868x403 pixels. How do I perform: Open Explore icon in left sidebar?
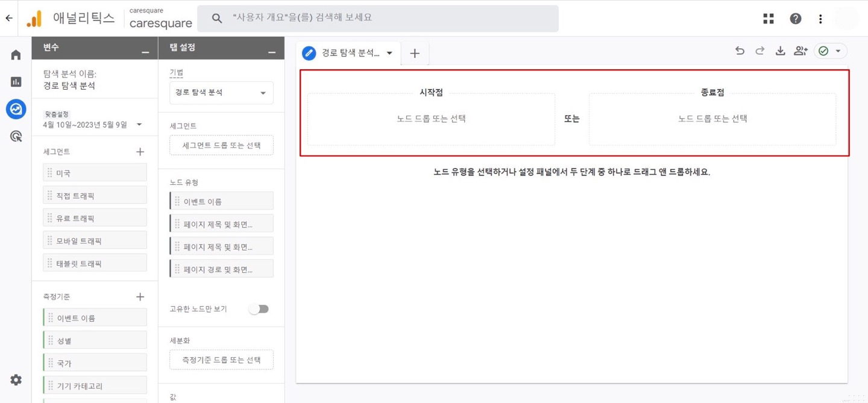coord(16,109)
